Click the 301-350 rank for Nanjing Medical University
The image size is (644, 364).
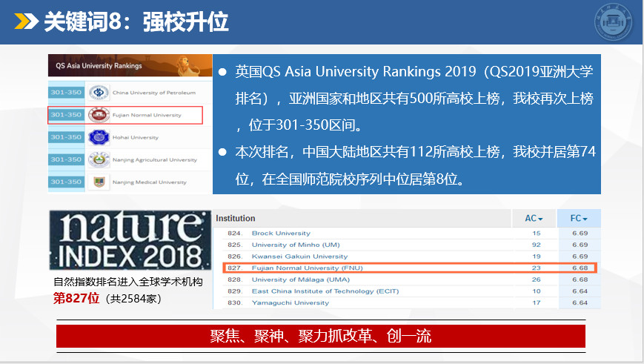(66, 182)
